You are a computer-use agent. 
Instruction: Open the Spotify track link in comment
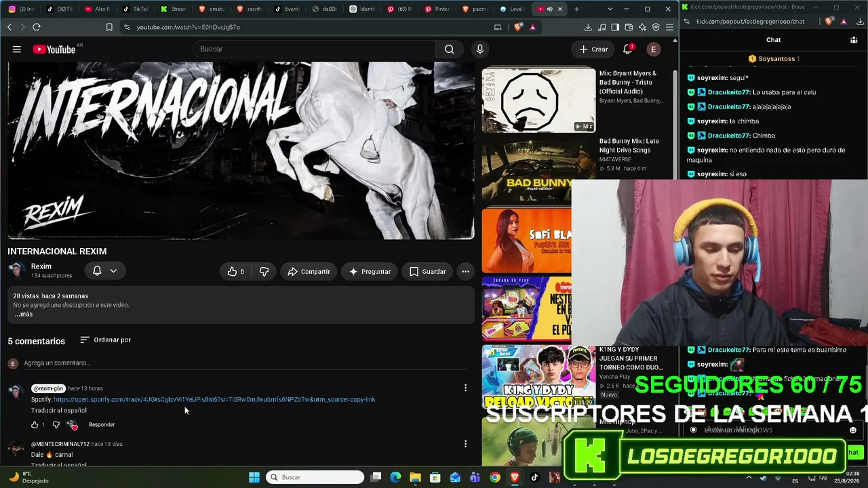click(x=214, y=399)
